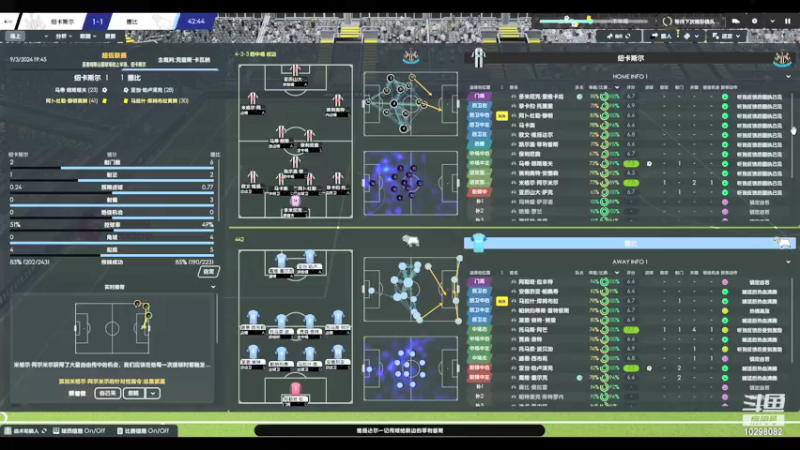
Task: Click the second outlined button in the advice panel
Action: tap(134, 393)
